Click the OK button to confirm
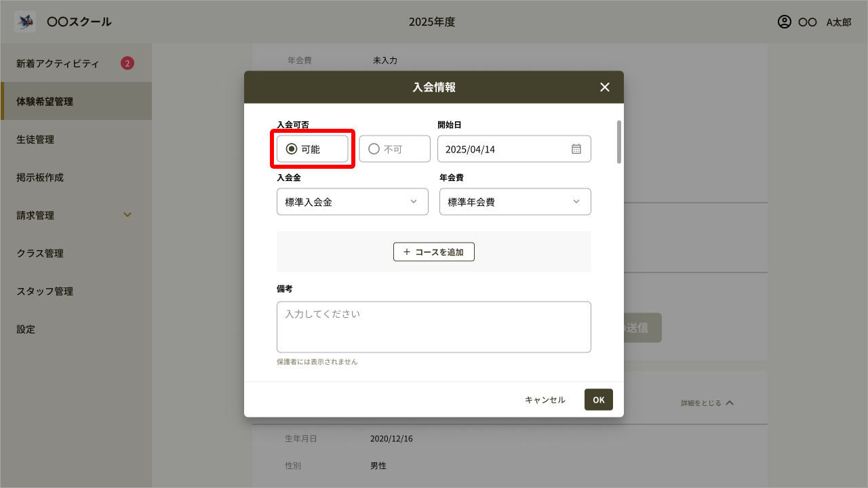This screenshot has width=868, height=488. click(598, 399)
